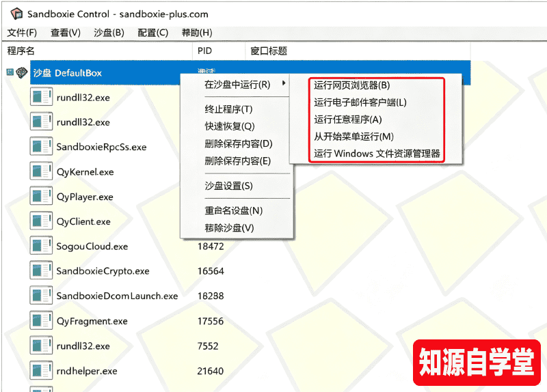Choose 运行电子邮件客户端(L) in submenu
The image size is (547, 392).
(360, 102)
